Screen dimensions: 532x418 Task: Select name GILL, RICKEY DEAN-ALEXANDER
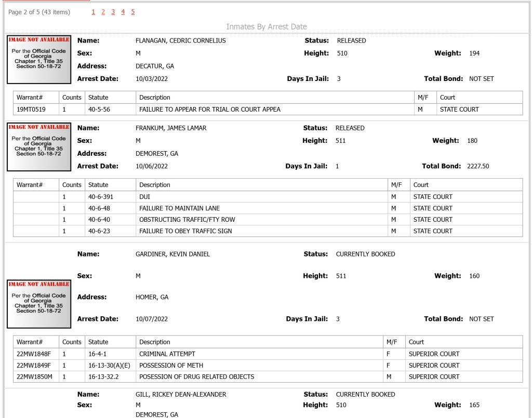[x=180, y=395]
